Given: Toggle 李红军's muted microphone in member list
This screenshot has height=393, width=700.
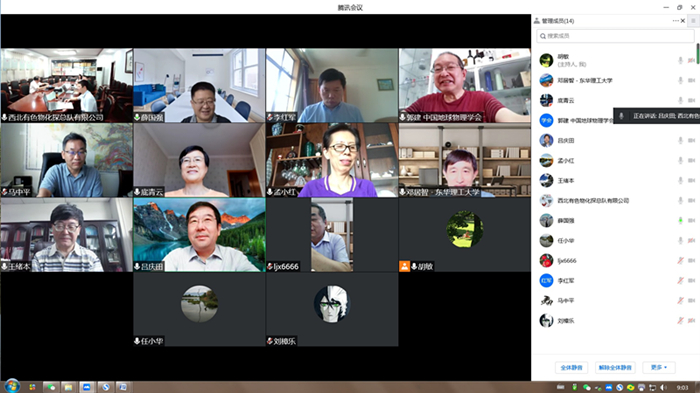Looking at the screenshot, I should 680,280.
